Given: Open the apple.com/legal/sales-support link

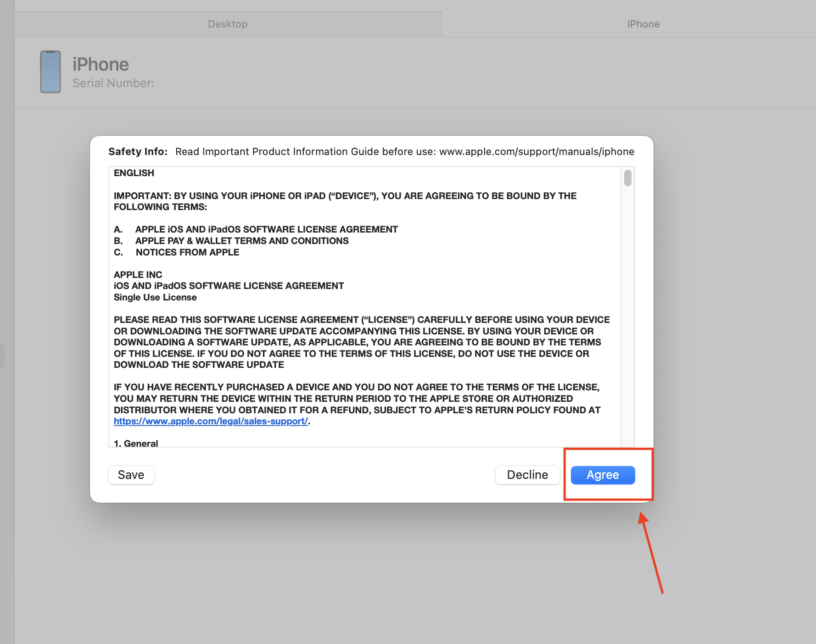Looking at the screenshot, I should tap(211, 421).
